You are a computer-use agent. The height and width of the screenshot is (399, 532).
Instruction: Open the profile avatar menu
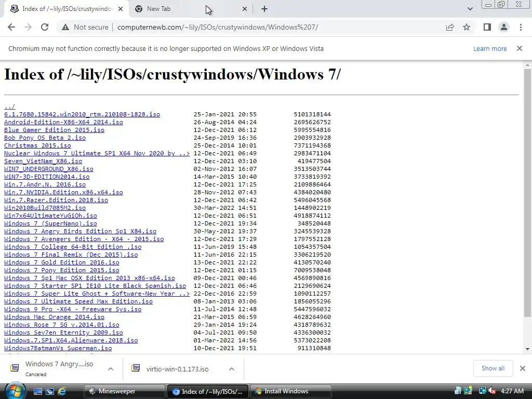[504, 27]
